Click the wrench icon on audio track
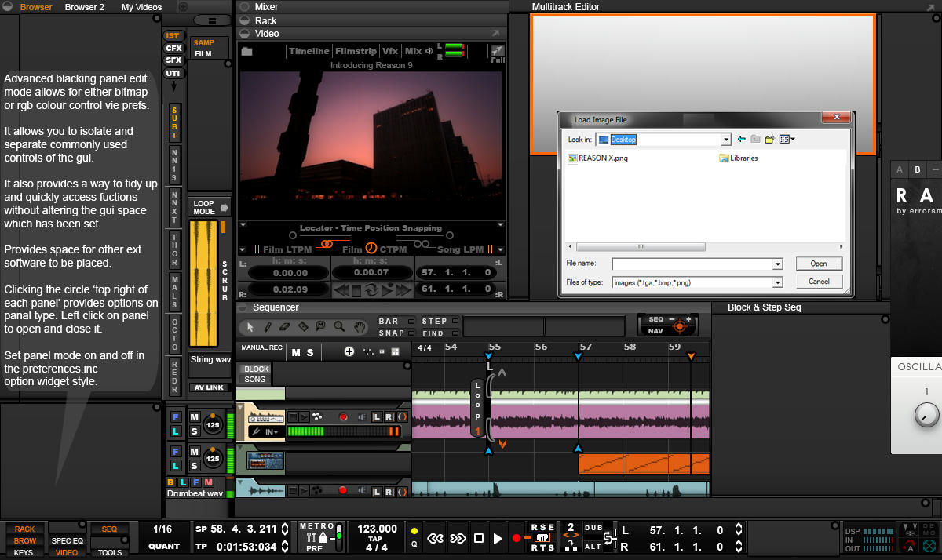This screenshot has height=560, width=942. (x=255, y=431)
